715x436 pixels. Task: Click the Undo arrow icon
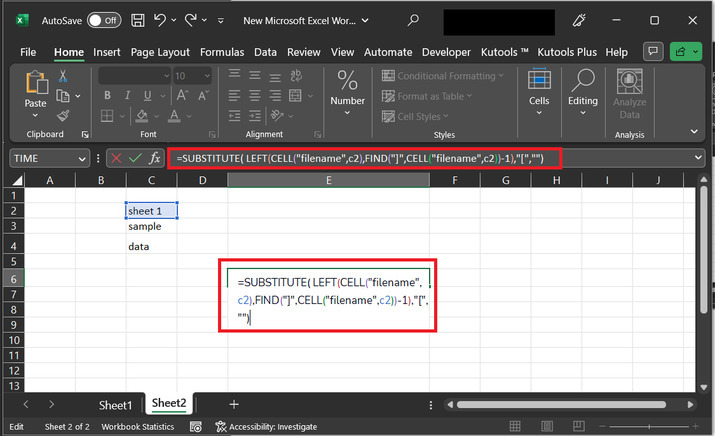click(x=160, y=20)
